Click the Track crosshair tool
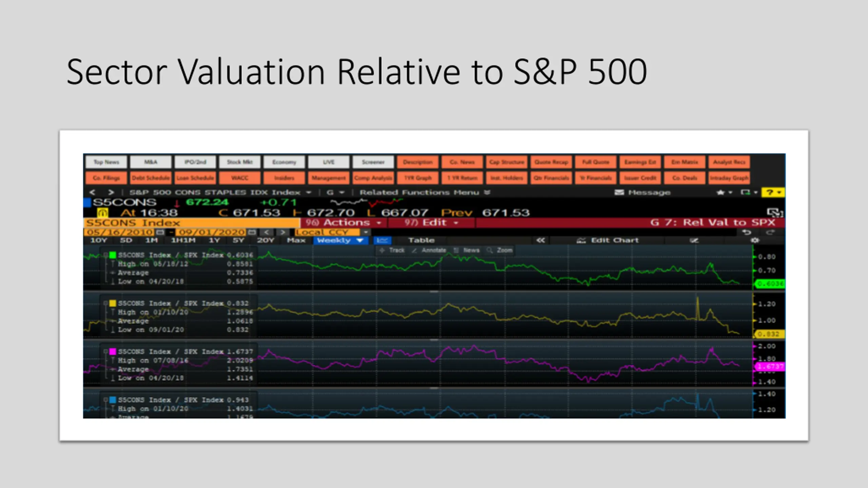The image size is (868, 488). click(x=392, y=250)
